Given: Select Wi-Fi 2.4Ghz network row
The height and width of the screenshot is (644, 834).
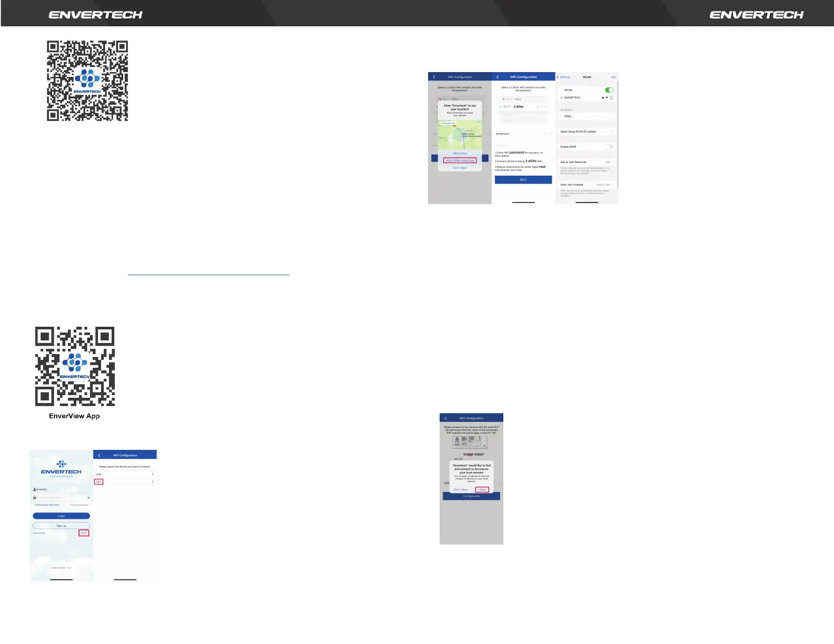Looking at the screenshot, I should coord(523,107).
